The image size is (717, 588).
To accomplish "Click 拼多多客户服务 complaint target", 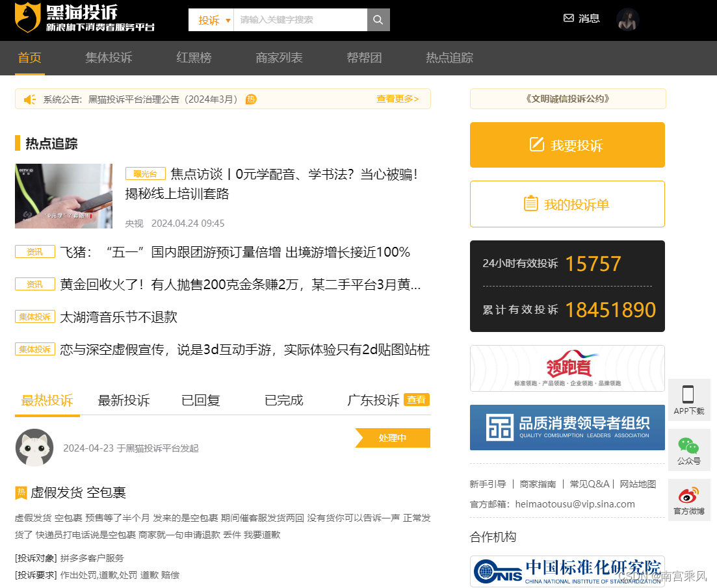I will click(x=92, y=558).
